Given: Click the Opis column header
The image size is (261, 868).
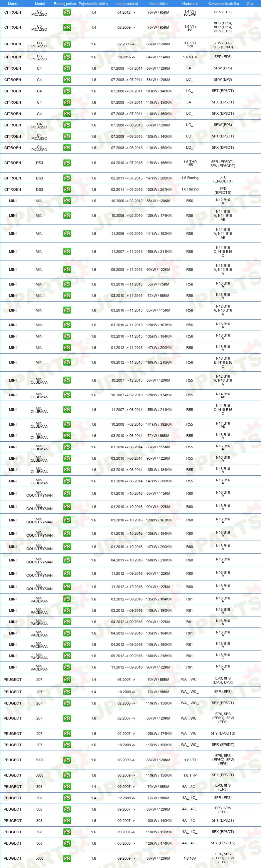Looking at the screenshot, I should coord(250,4).
